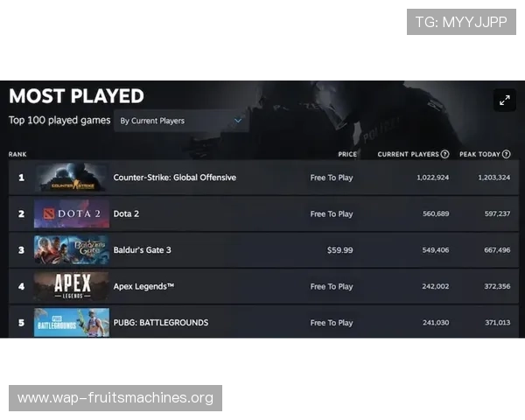
Task: Click the dropdown chevron arrow
Action: pyautogui.click(x=237, y=121)
